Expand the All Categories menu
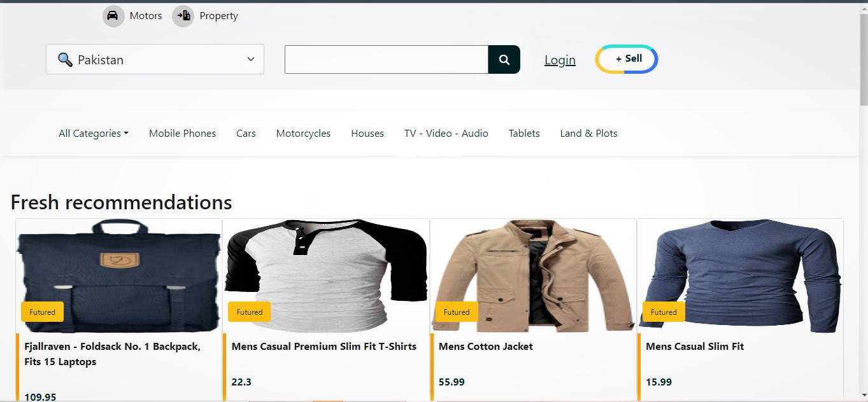Image resolution: width=868 pixels, height=402 pixels. tap(93, 134)
